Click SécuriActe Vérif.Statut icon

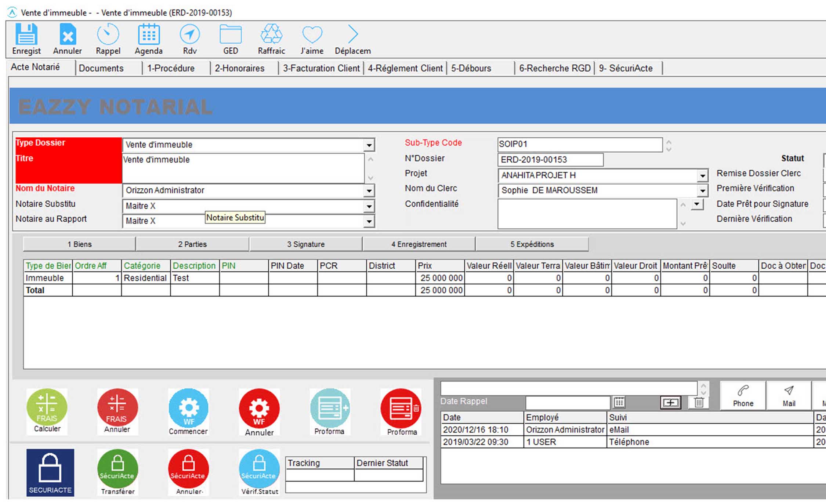point(259,472)
